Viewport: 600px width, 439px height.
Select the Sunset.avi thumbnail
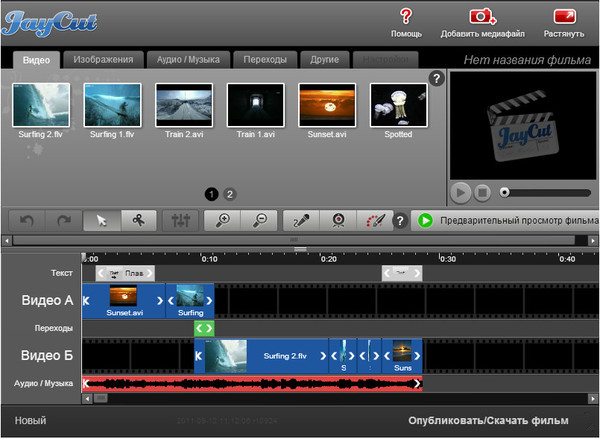[x=327, y=105]
